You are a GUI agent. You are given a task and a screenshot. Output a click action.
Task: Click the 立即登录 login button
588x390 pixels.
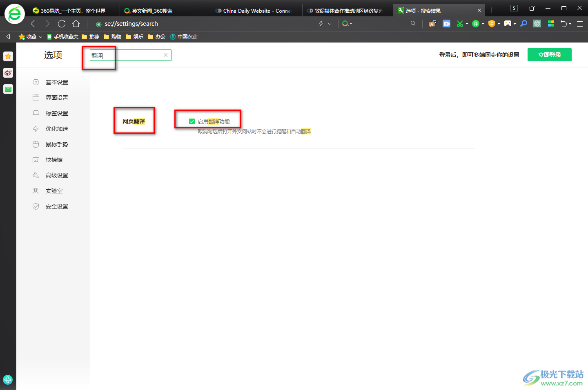(550, 55)
